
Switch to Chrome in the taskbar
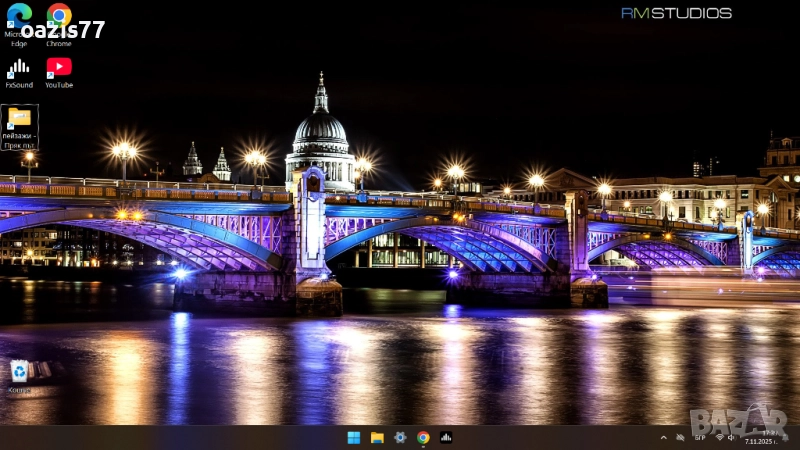click(423, 437)
